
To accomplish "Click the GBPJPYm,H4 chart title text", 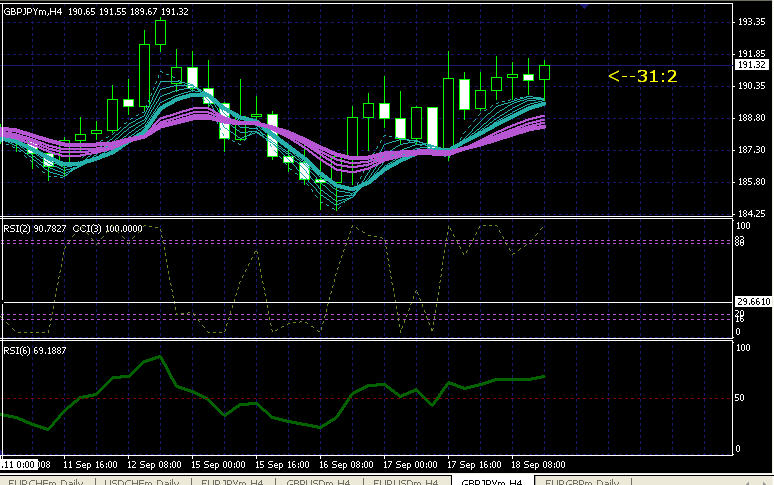I will (x=33, y=11).
